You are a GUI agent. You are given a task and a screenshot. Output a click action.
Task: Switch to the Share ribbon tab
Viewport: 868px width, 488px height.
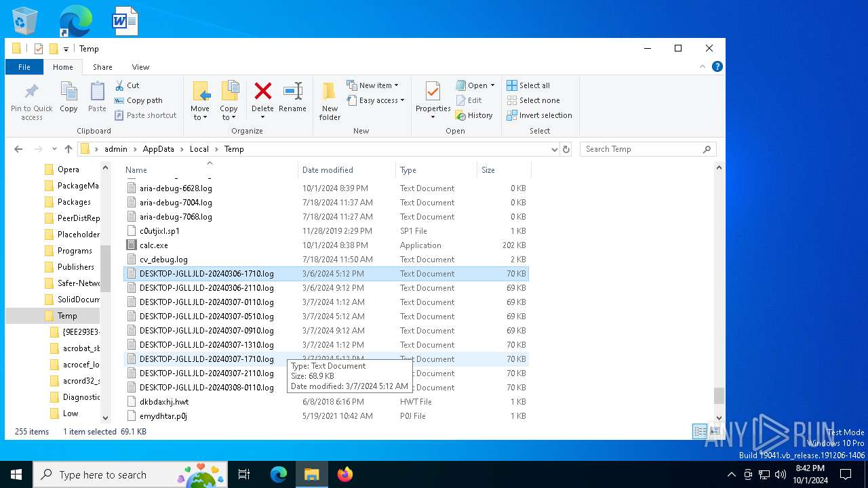pos(102,67)
